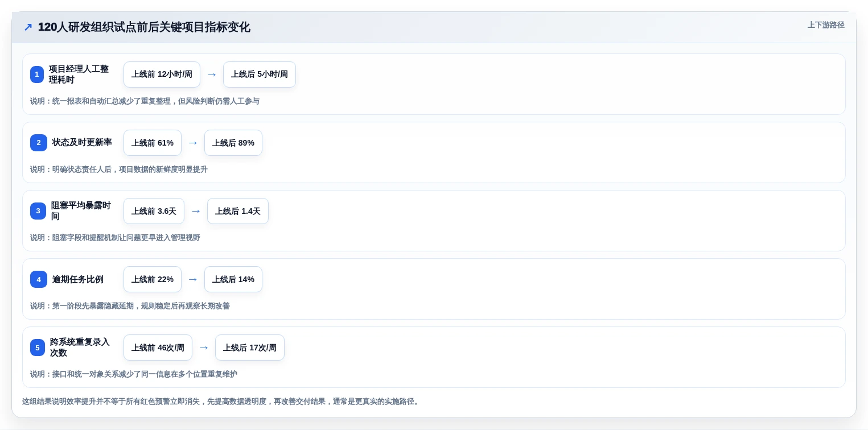
Task: Click the 跨系统重复录入次数 metric label
Action: coord(80,348)
